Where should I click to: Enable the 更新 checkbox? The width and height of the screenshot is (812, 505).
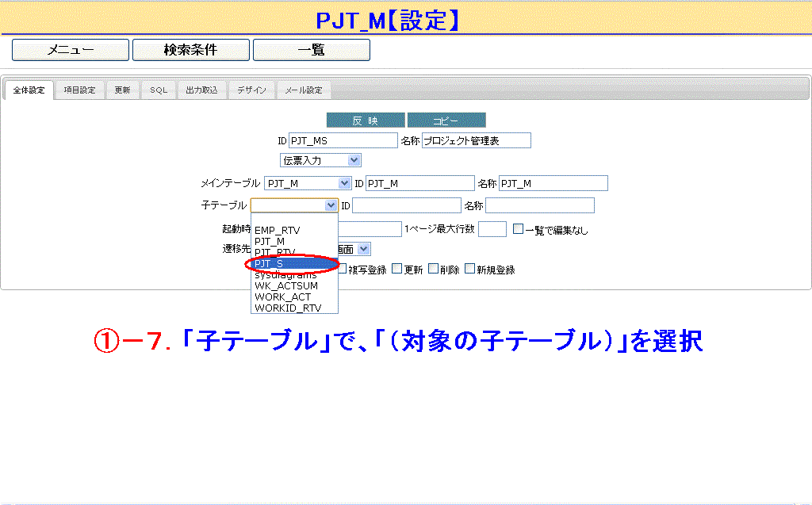click(397, 269)
